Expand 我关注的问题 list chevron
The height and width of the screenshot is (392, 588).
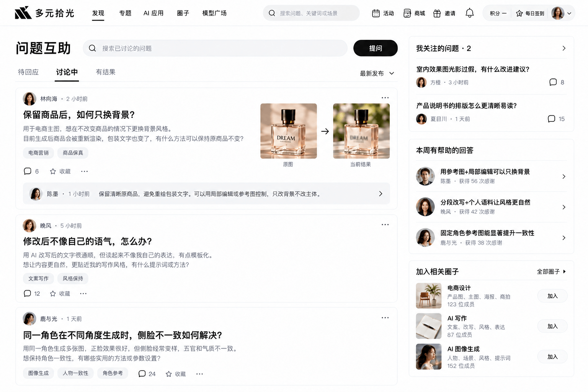pos(563,48)
